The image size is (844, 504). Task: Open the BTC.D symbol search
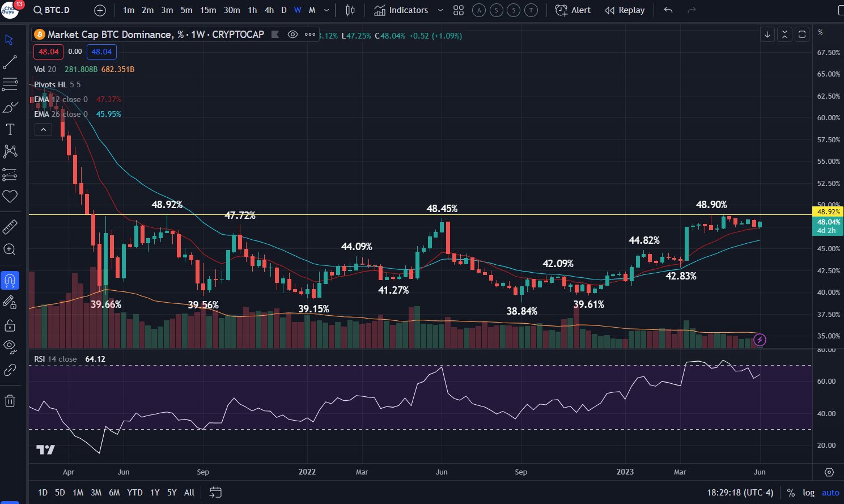point(52,10)
